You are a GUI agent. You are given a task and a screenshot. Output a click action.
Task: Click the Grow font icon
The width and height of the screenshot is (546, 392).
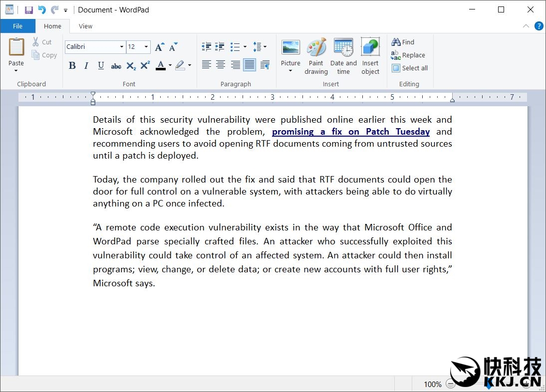(x=159, y=47)
